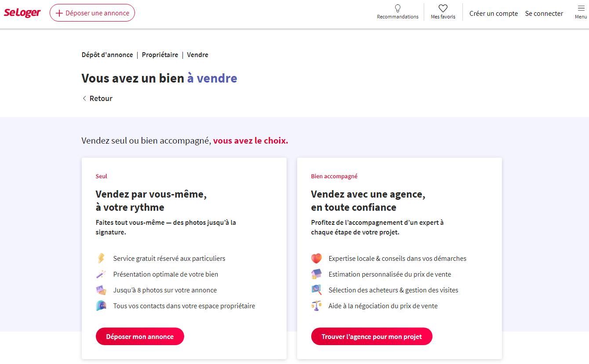
Task: Click Déposer une annonce in the header
Action: [x=92, y=13]
